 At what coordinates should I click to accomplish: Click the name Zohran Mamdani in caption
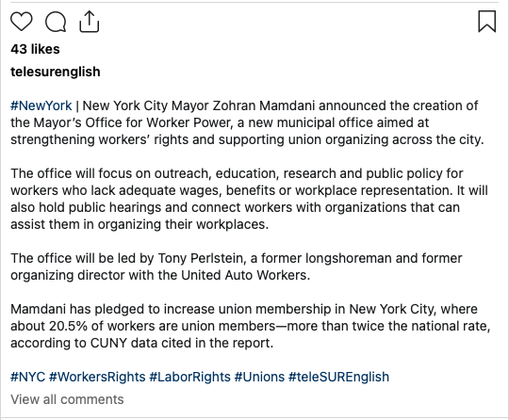pos(264,105)
